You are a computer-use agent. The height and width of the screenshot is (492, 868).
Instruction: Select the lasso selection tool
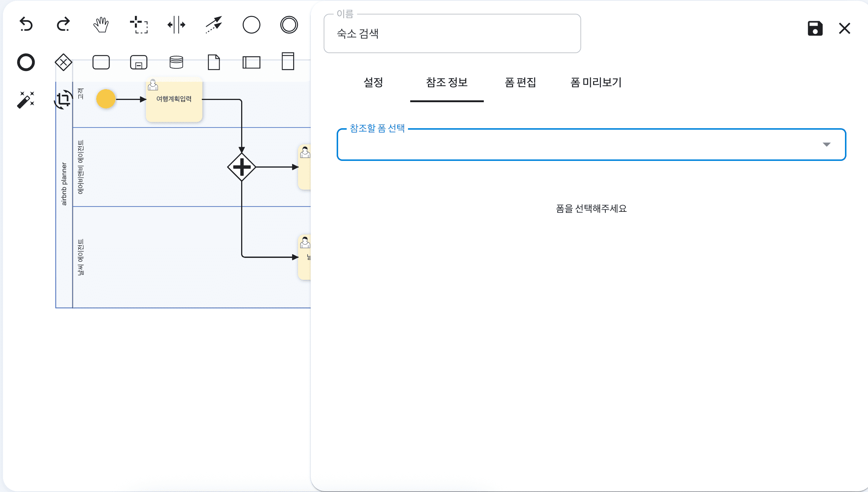[x=139, y=25]
